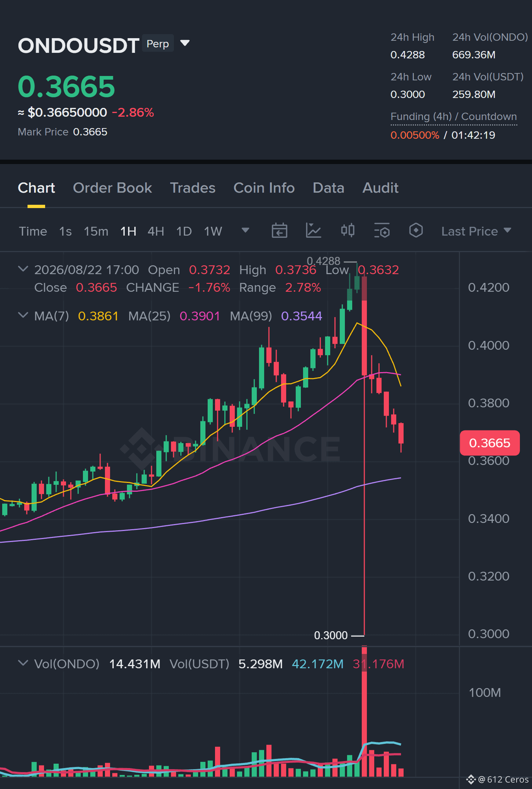The width and height of the screenshot is (532, 789).
Task: Click the Mark Price label
Action: click(x=43, y=132)
